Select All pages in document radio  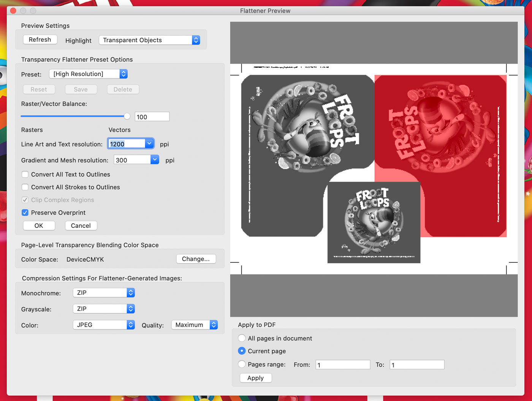242,338
